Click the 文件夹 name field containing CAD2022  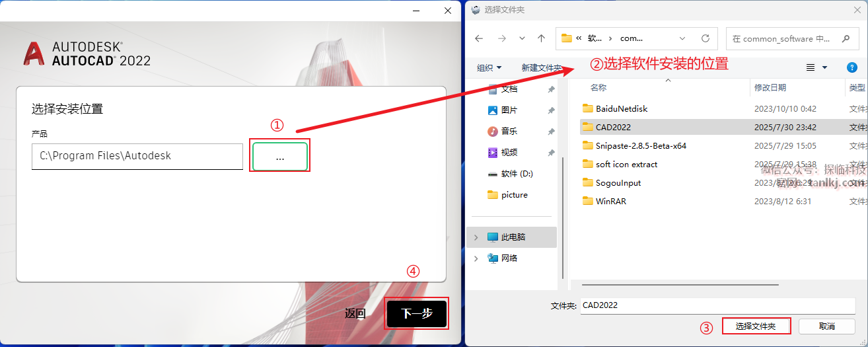(718, 305)
